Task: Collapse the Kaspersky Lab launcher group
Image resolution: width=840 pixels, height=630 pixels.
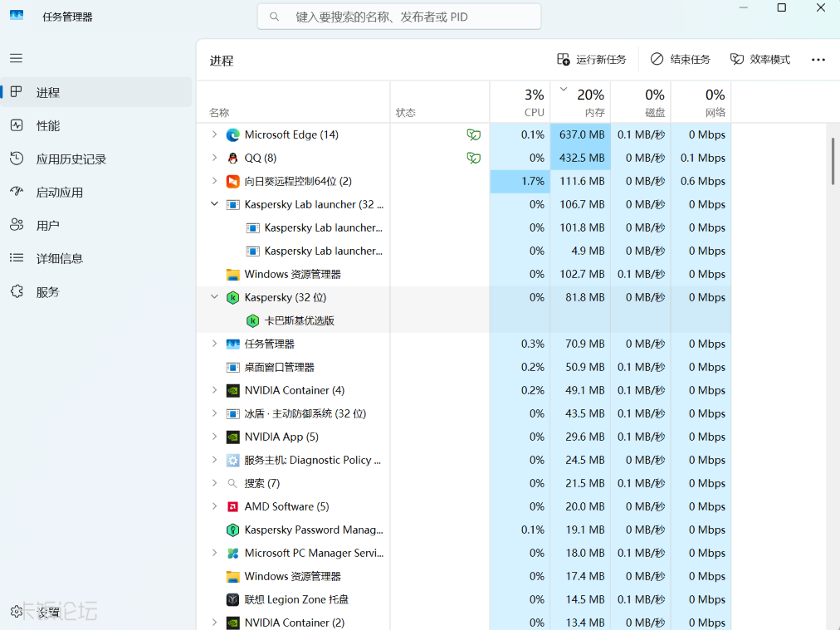Action: tap(214, 204)
